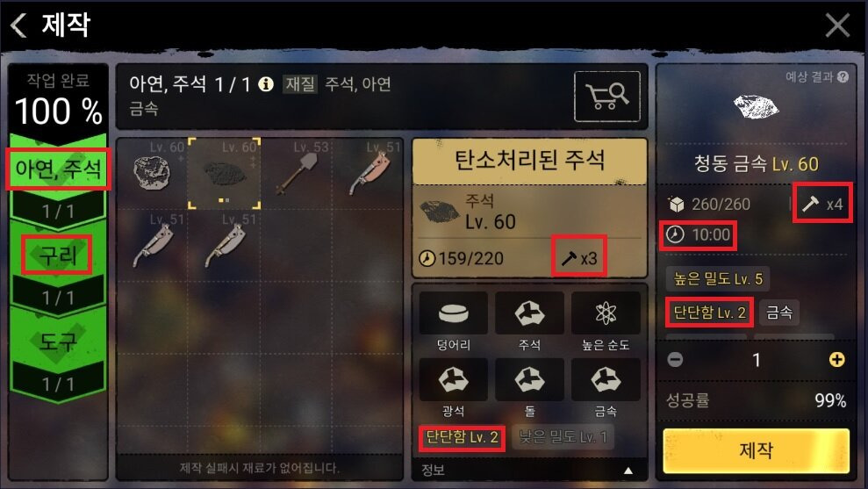Select the 돌 filter icon
The image size is (868, 489).
click(530, 380)
